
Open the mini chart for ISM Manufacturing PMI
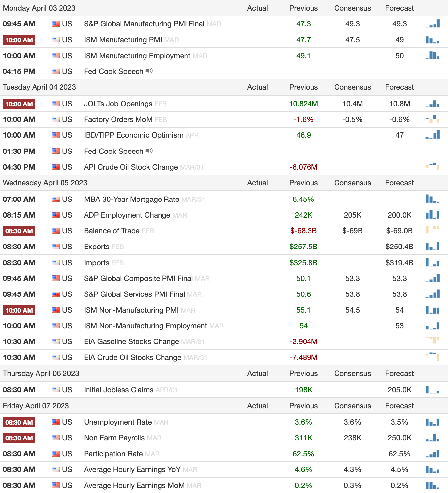coord(433,40)
